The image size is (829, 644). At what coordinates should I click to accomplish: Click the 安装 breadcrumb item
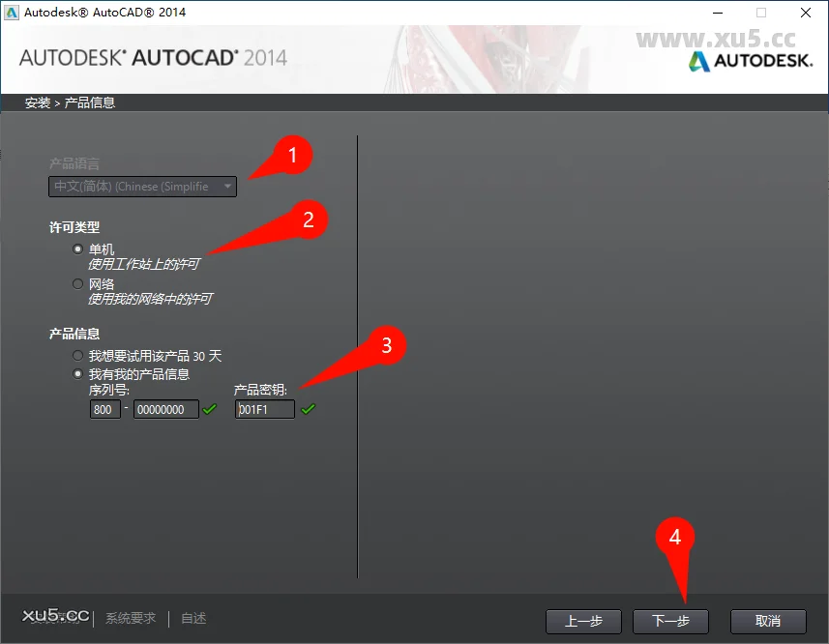point(38,102)
